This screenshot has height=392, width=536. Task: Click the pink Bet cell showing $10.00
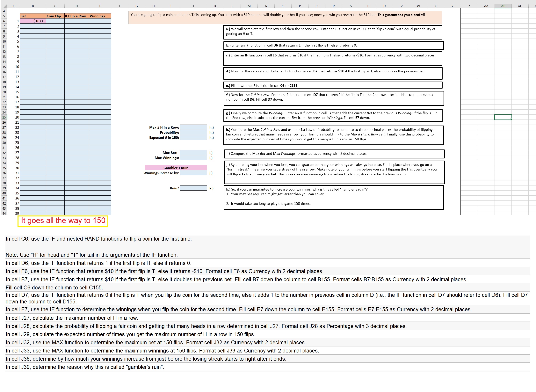33,21
